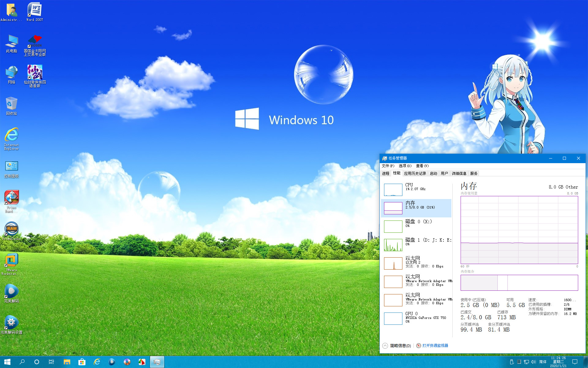Click the 简体 input method indicator
Screen dimensions: 588x368
pos(543,362)
